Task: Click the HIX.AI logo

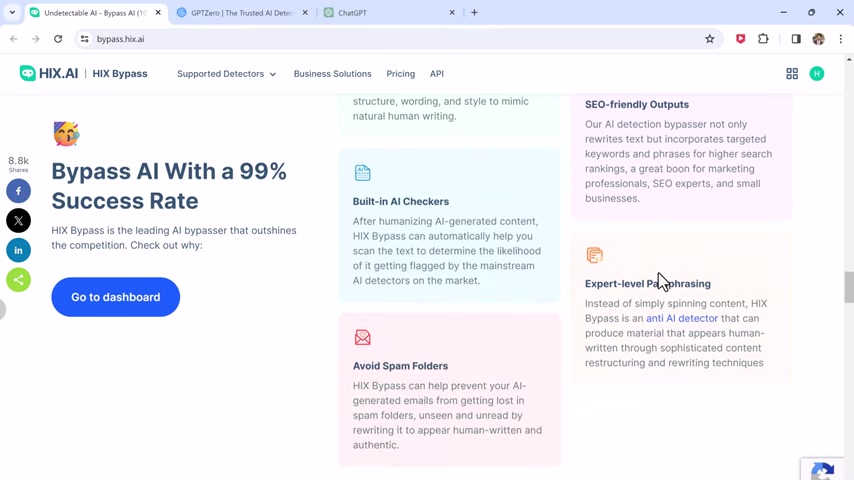Action: [x=49, y=74]
